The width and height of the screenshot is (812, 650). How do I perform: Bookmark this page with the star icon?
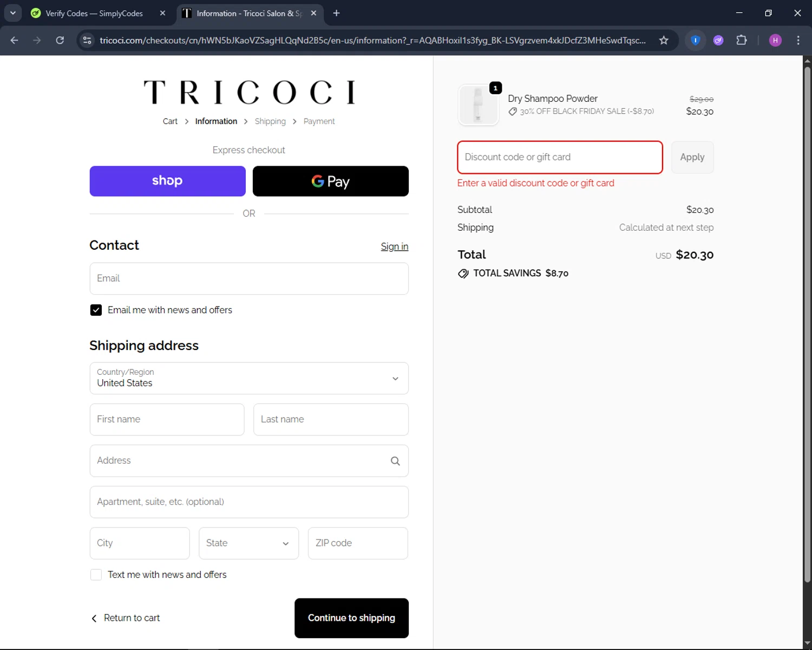pyautogui.click(x=664, y=40)
